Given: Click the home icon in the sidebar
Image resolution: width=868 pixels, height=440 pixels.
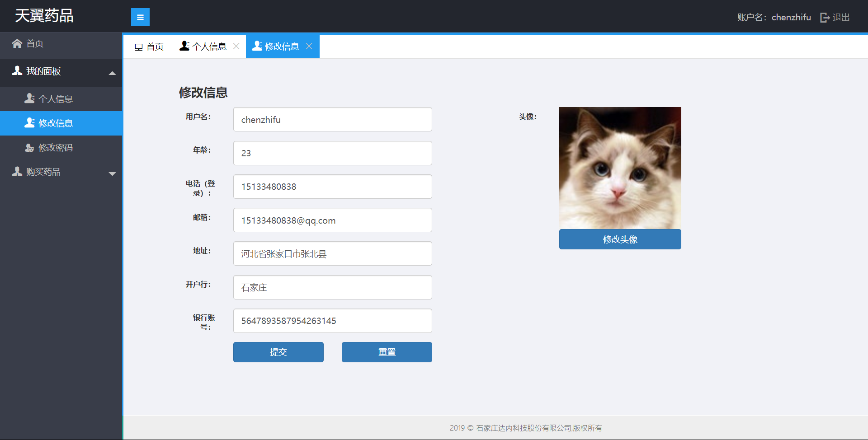Looking at the screenshot, I should [x=17, y=43].
